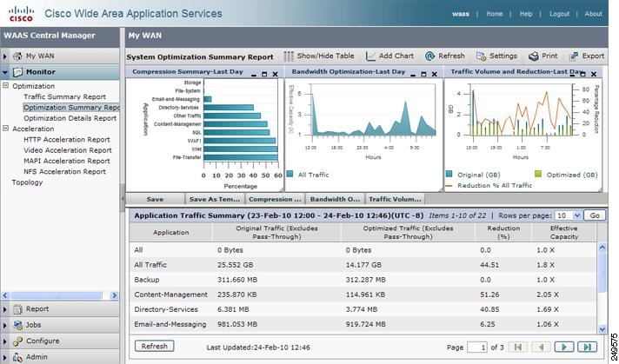Click the table scrollbar down arrow
The image size is (619, 364).
click(x=602, y=329)
